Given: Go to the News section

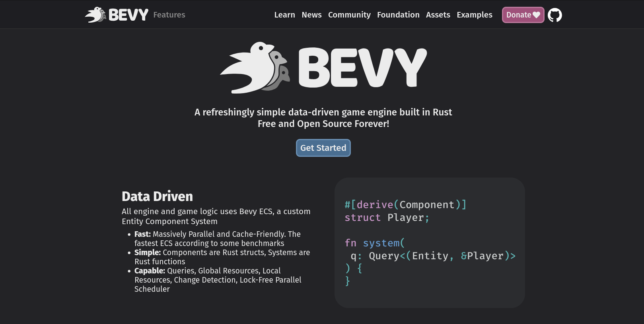Looking at the screenshot, I should pyautogui.click(x=311, y=15).
